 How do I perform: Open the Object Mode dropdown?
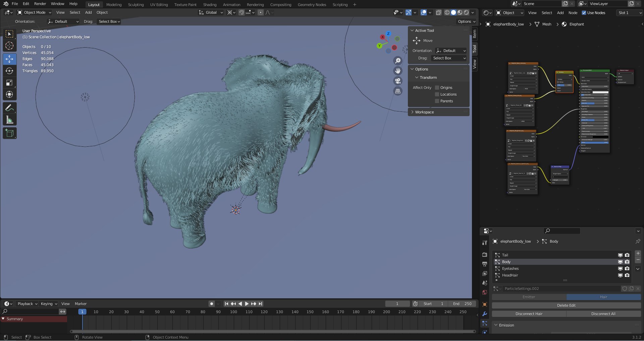[35, 12]
